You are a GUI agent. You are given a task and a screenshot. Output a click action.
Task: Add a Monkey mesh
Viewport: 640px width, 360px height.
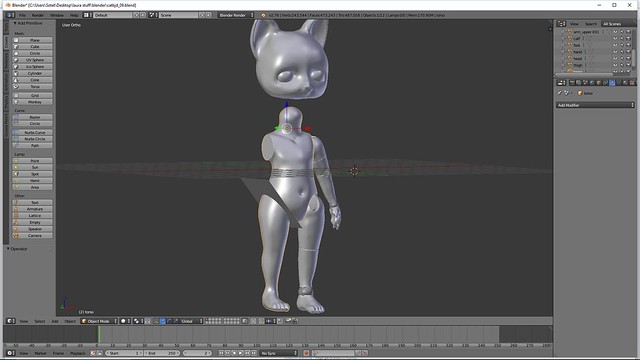(x=32, y=102)
